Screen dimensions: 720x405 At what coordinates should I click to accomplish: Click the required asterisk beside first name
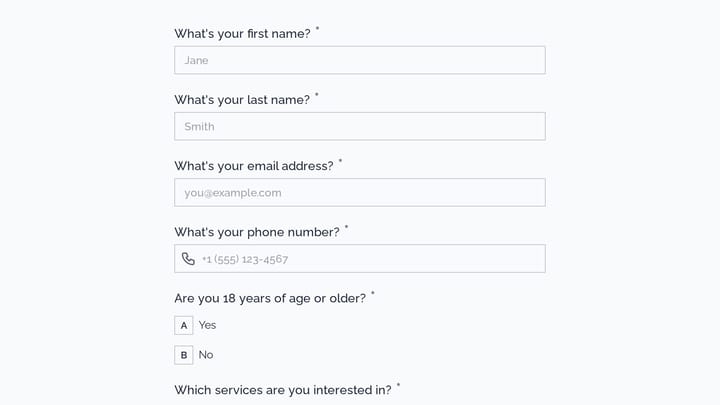click(x=317, y=29)
